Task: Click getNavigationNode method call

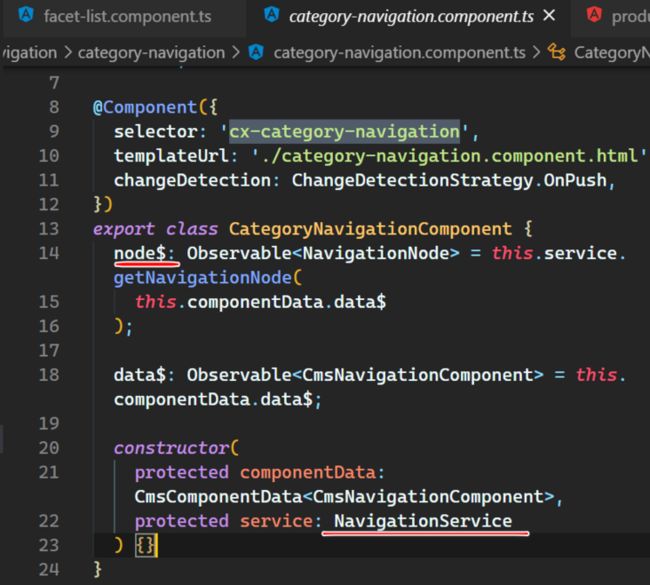Action: [x=202, y=277]
